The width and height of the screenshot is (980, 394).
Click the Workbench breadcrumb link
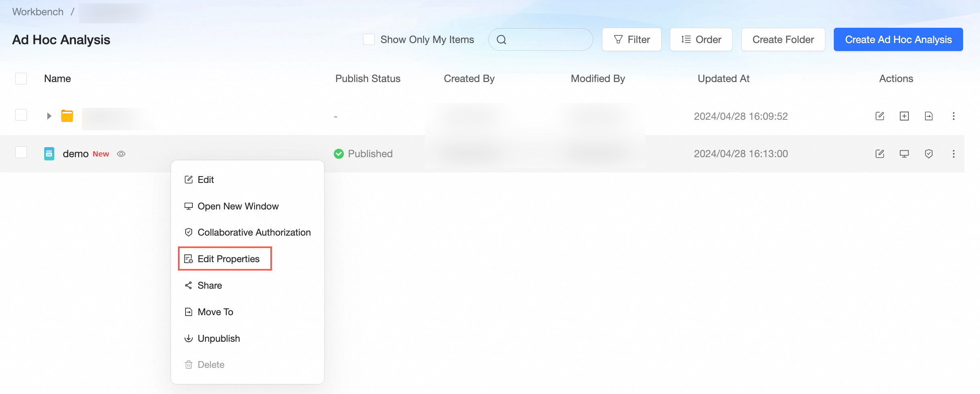point(38,12)
